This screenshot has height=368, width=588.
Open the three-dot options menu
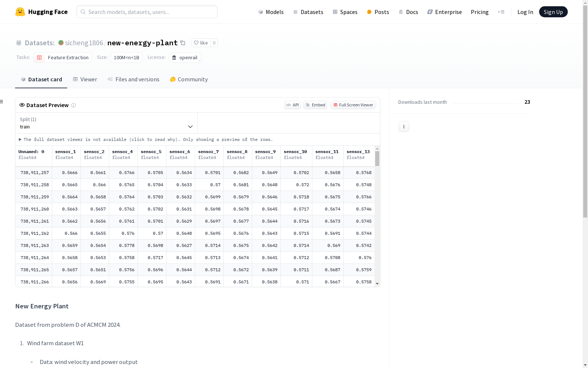tap(404, 127)
